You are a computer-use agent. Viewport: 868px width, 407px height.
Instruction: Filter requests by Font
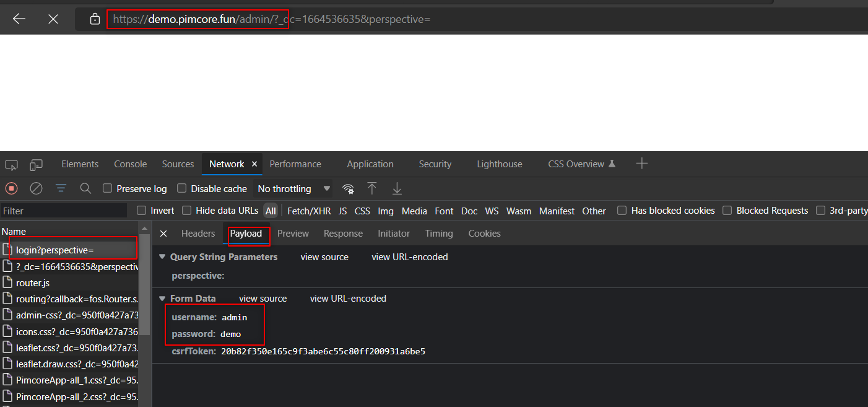tap(444, 211)
